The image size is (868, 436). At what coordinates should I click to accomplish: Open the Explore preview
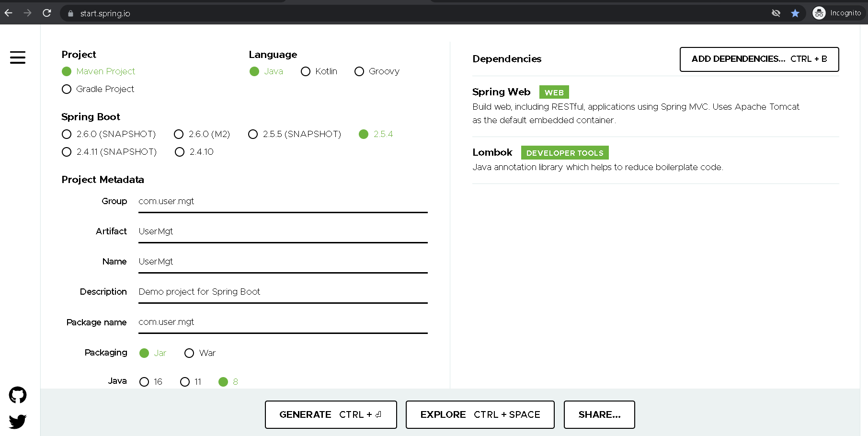[x=480, y=414]
